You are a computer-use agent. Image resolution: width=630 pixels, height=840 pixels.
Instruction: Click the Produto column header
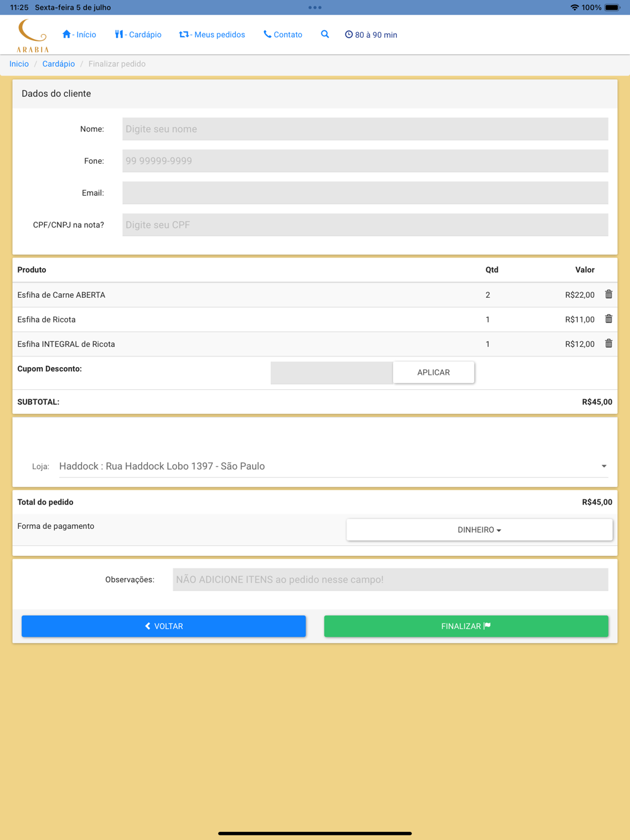(31, 270)
